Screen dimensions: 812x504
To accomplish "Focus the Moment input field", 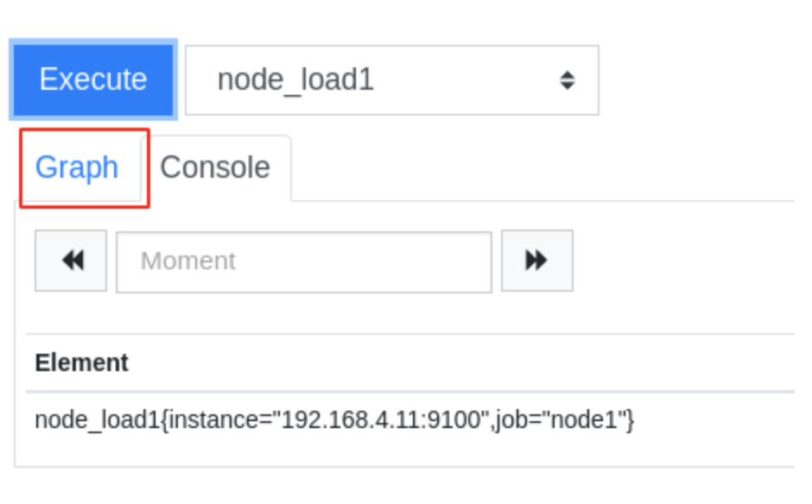I will 304,262.
